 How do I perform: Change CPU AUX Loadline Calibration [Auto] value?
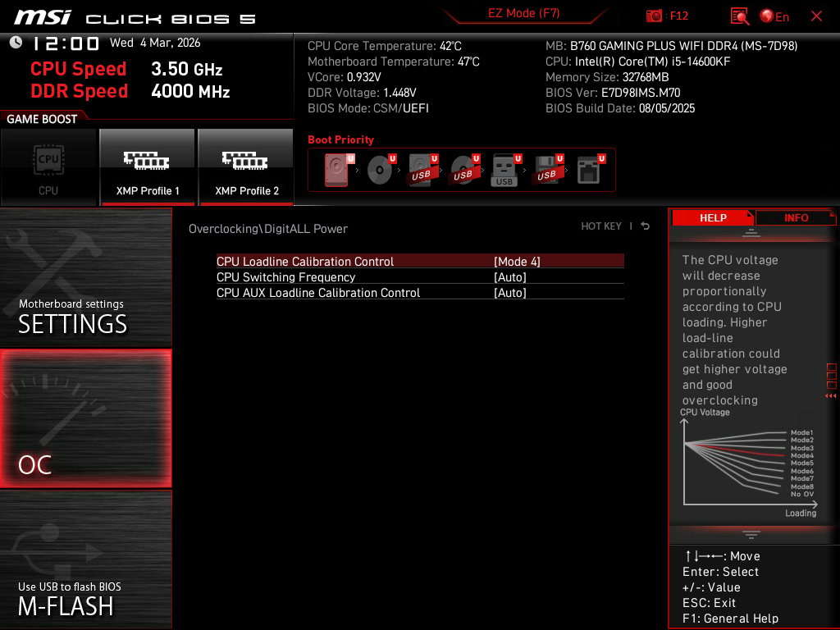(x=510, y=293)
